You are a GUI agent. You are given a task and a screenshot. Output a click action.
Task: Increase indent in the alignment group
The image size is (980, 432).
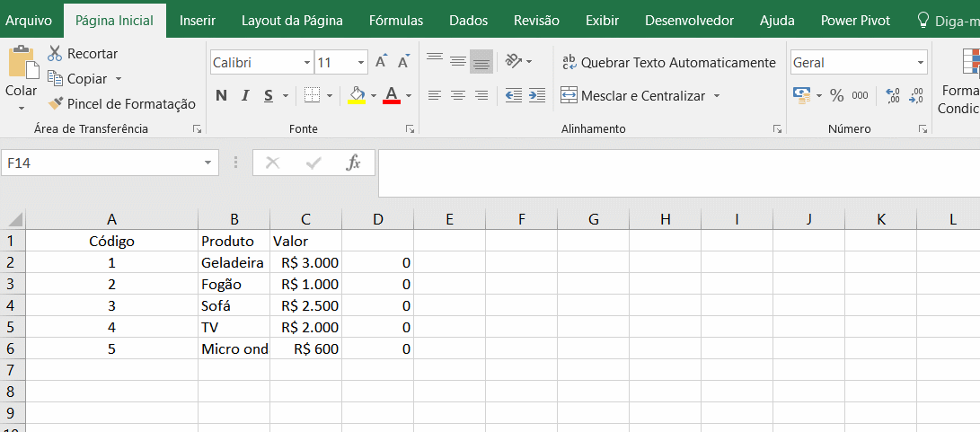coord(537,95)
